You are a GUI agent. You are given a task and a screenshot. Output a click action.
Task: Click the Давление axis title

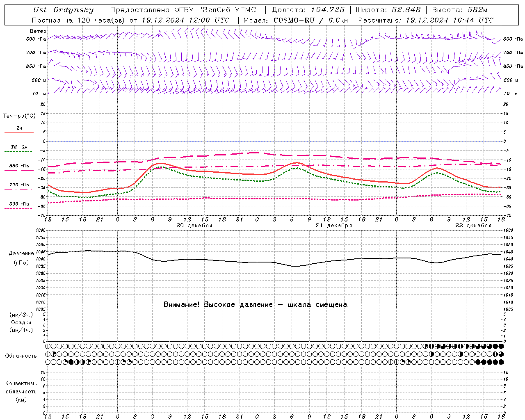(21, 253)
